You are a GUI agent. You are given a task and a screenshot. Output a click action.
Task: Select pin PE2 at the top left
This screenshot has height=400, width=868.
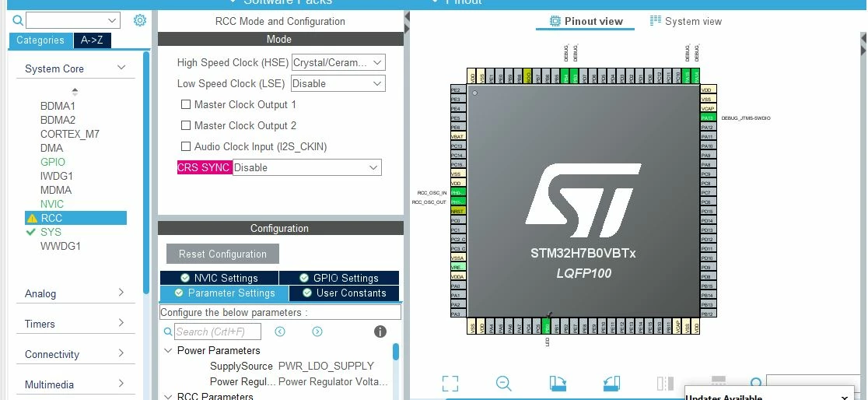(x=458, y=89)
